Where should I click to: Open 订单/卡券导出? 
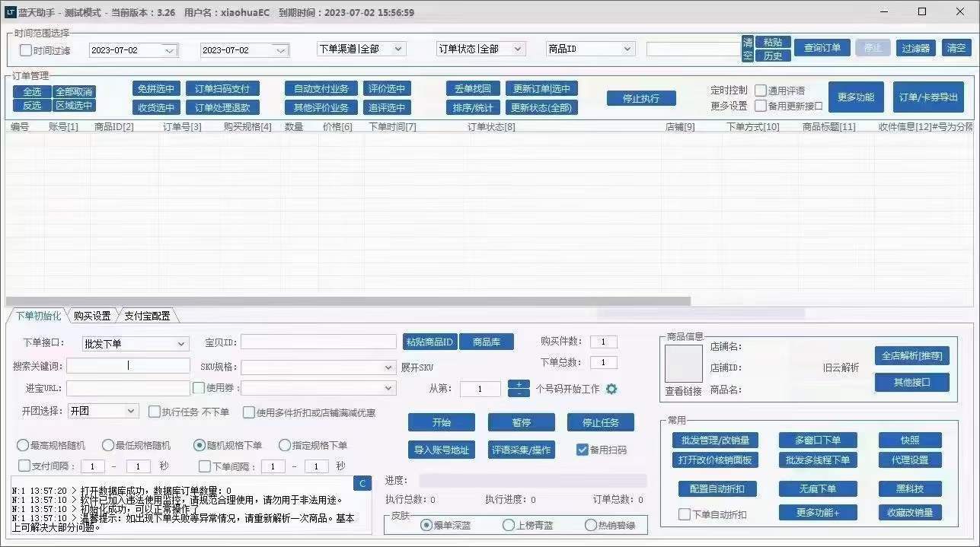[x=928, y=97]
